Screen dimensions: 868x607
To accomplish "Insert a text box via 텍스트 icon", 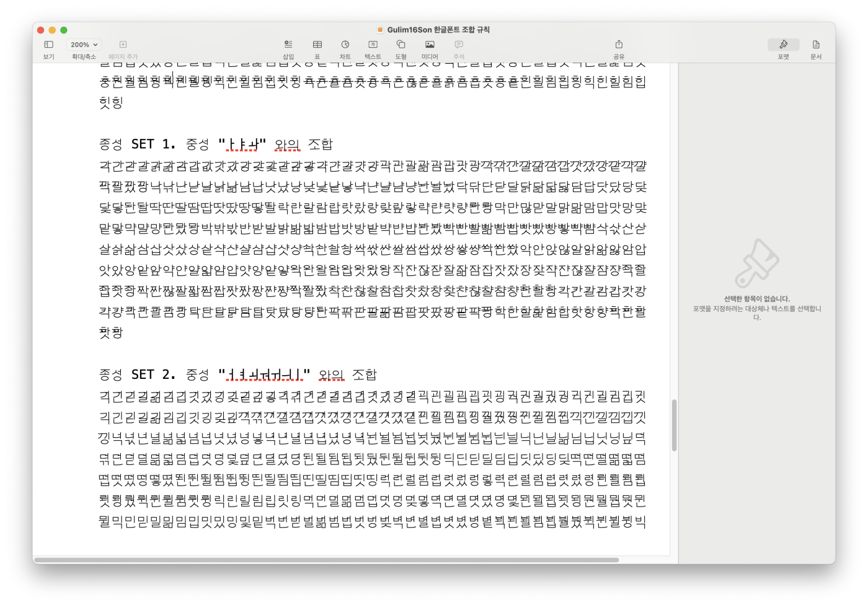I will coord(373,45).
